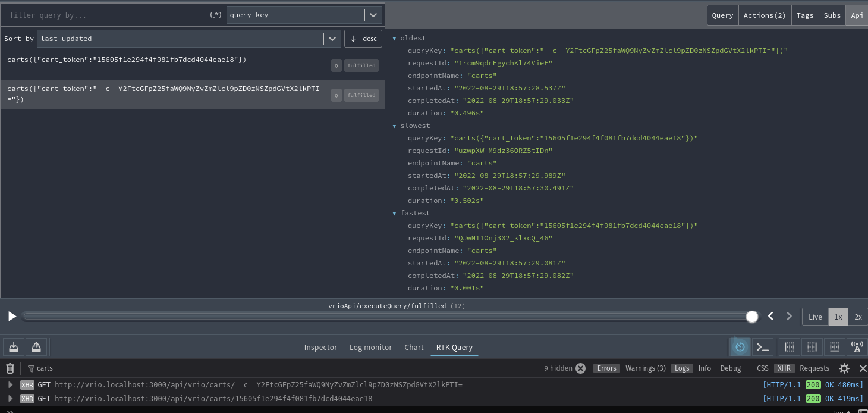Collapse the oldest node

pyautogui.click(x=395, y=39)
